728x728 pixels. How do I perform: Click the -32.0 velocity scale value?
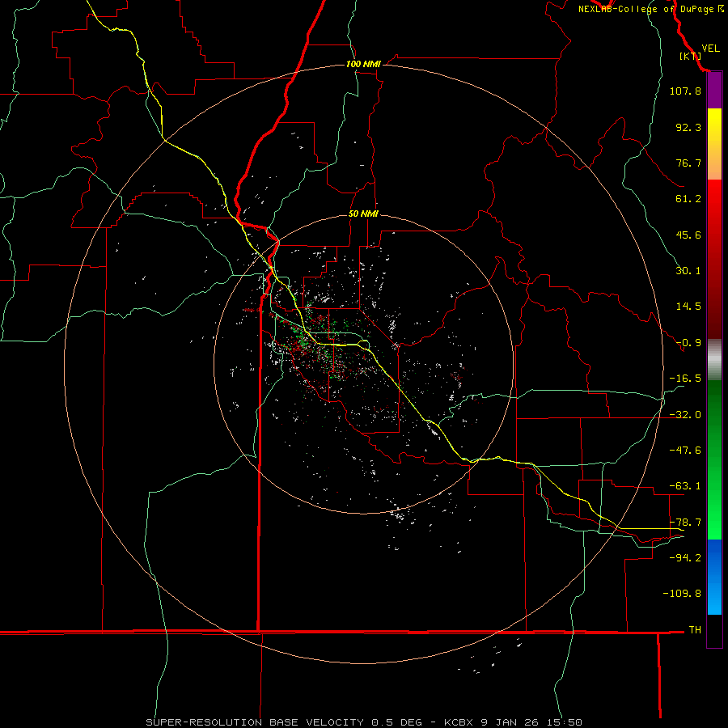point(685,415)
